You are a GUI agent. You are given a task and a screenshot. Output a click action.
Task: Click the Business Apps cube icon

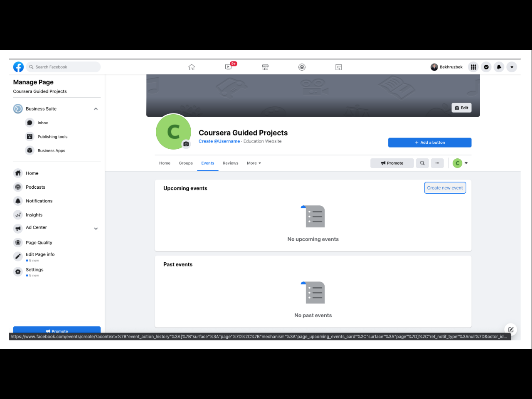(x=30, y=150)
